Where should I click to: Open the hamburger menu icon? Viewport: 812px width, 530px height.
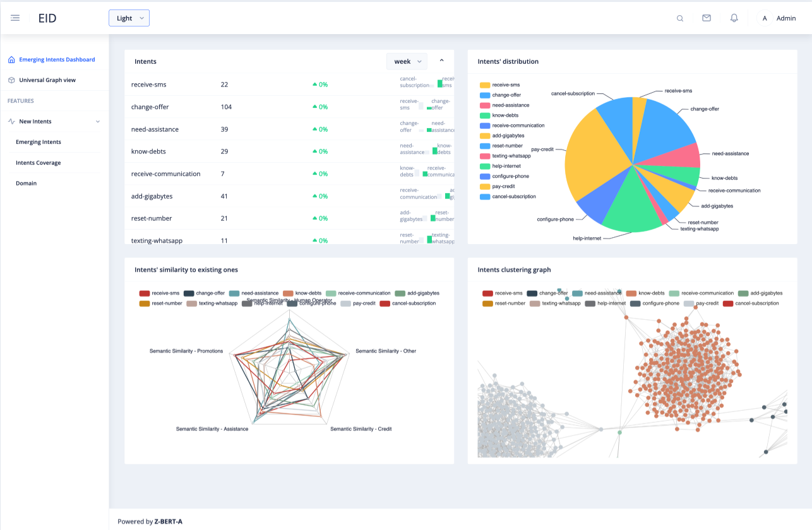tap(15, 18)
